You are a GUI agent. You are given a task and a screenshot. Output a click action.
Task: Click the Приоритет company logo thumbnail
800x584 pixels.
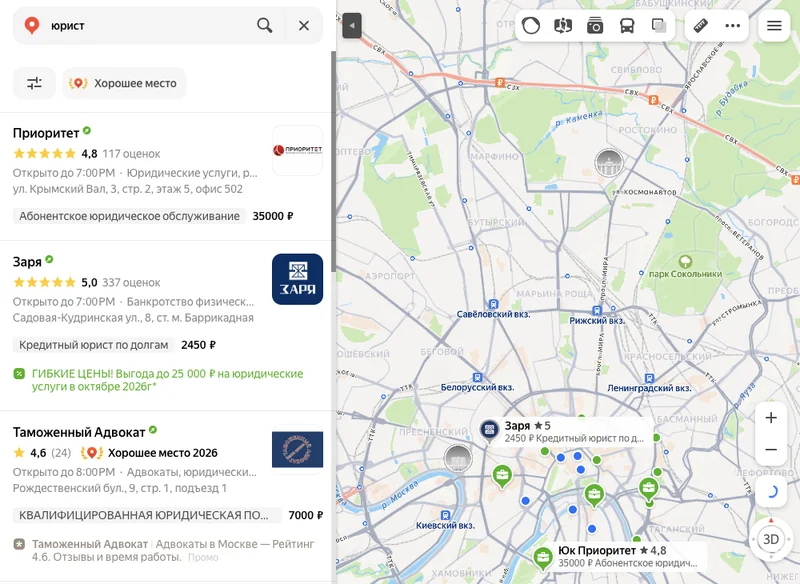coord(297,150)
